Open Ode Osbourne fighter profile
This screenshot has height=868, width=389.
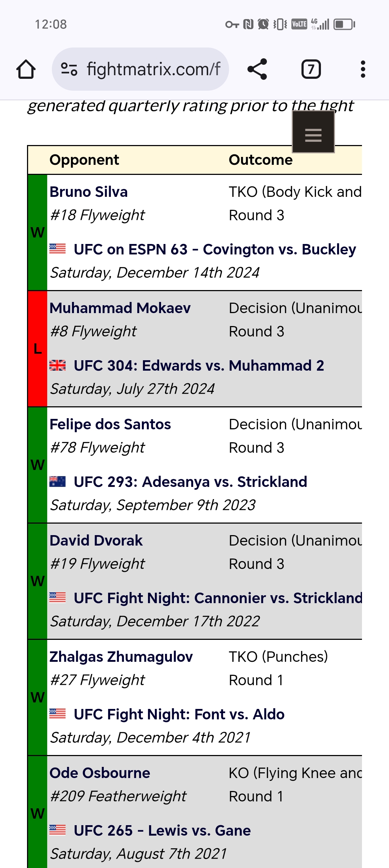(x=100, y=773)
